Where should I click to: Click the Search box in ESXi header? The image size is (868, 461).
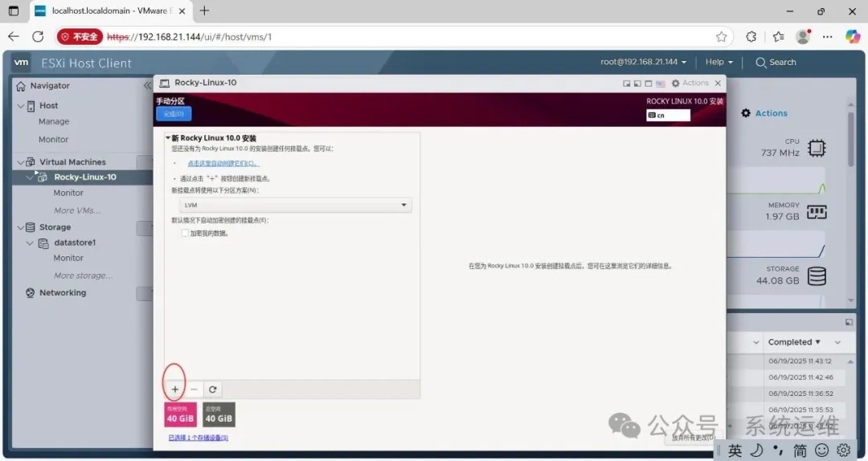pyautogui.click(x=776, y=62)
